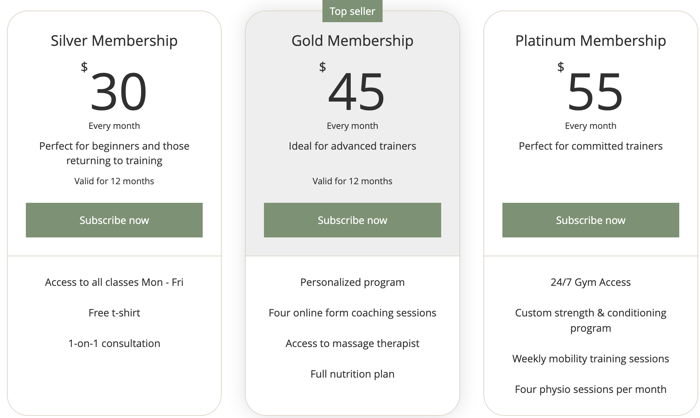This screenshot has height=418, width=700.
Task: Select the Silver Membership title
Action: pyautogui.click(x=114, y=41)
